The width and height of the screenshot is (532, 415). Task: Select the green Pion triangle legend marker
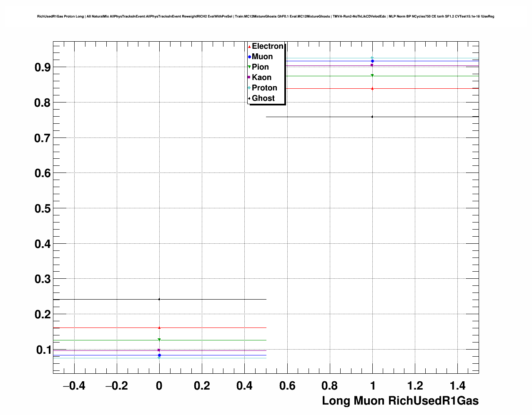click(x=249, y=67)
